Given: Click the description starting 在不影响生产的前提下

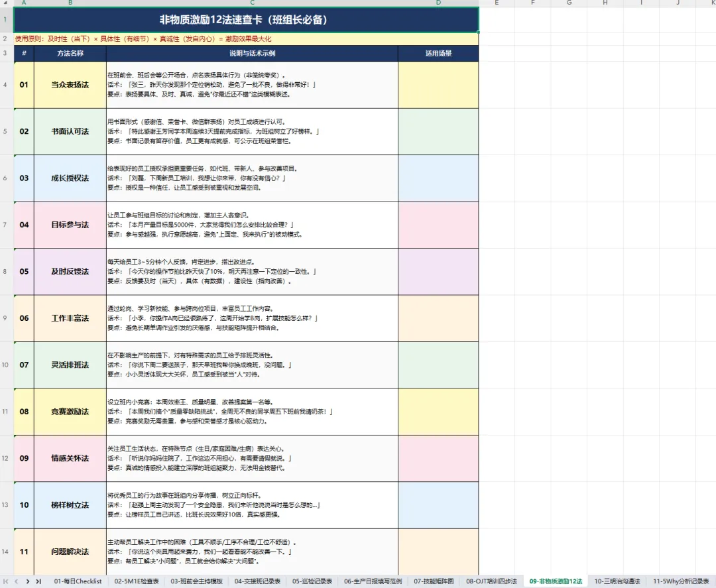Looking at the screenshot, I should point(252,365).
